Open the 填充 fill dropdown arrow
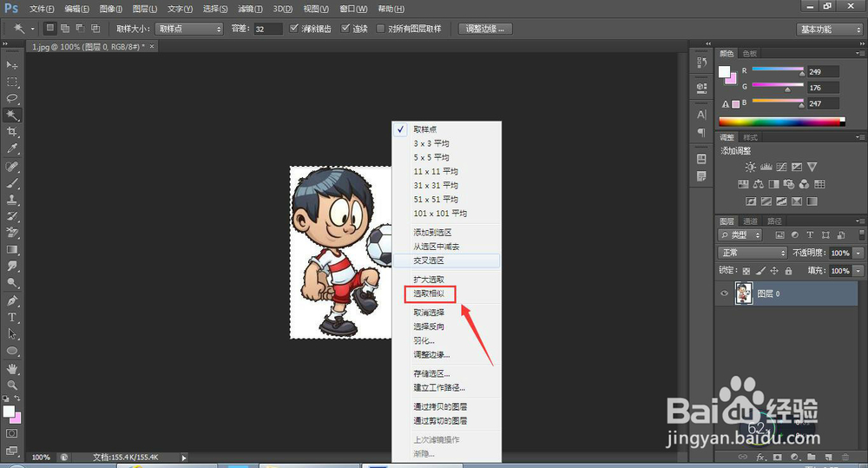 coord(858,271)
